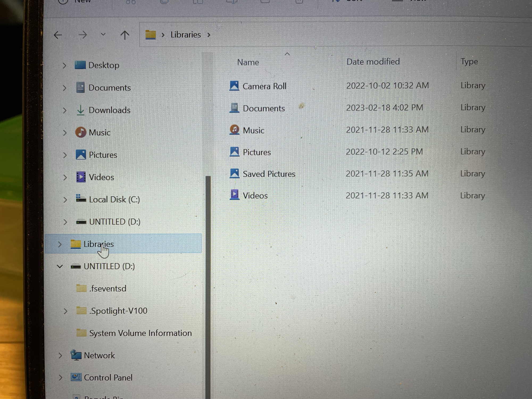Screen dimensions: 532x399
Task: Select Local Disk (C:) in sidebar
Action: [114, 199]
